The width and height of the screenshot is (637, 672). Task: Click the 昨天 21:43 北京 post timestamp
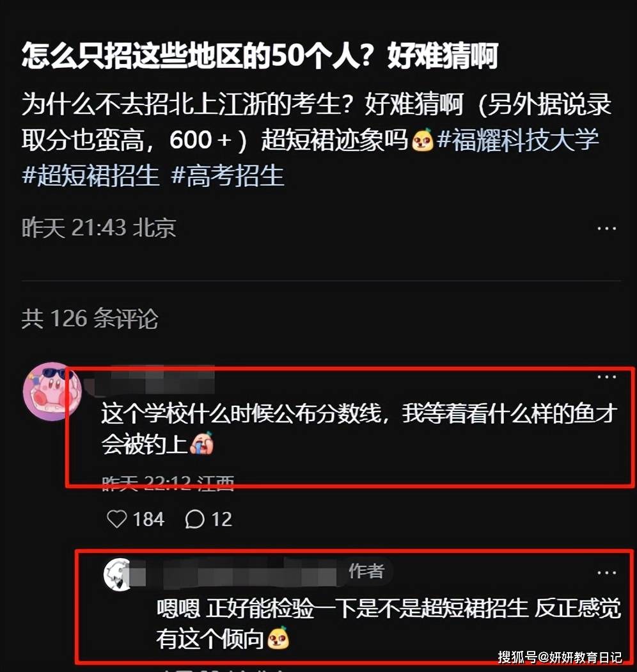[x=99, y=228]
